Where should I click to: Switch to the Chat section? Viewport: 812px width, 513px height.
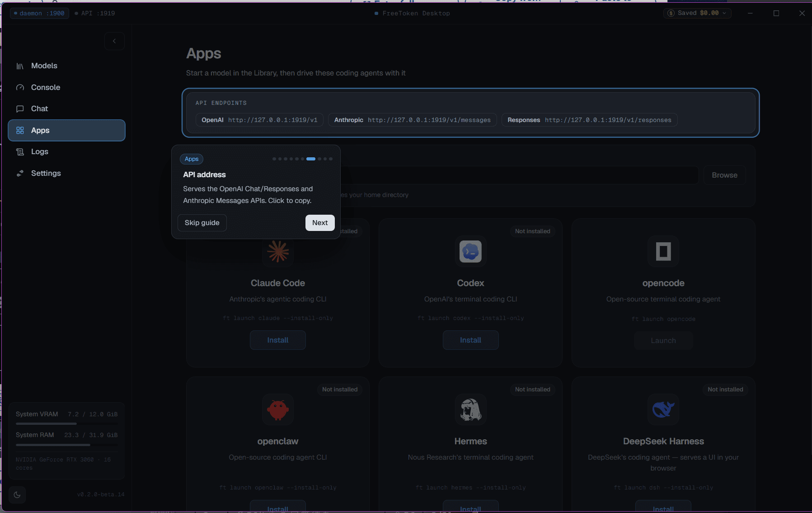[66, 109]
